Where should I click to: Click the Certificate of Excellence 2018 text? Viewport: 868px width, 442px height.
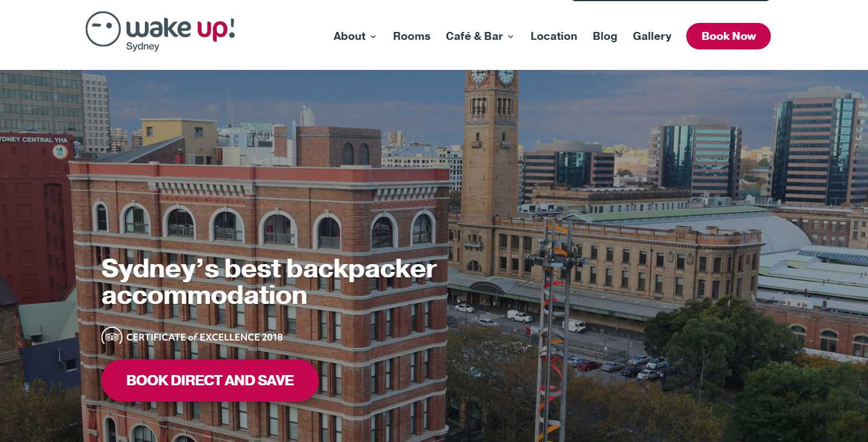(205, 337)
